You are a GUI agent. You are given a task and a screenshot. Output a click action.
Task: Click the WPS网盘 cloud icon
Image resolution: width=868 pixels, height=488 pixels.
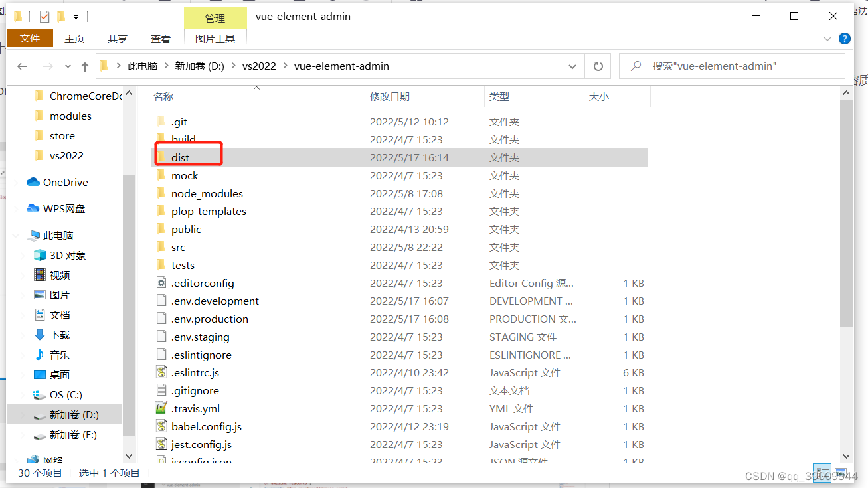[x=33, y=208]
